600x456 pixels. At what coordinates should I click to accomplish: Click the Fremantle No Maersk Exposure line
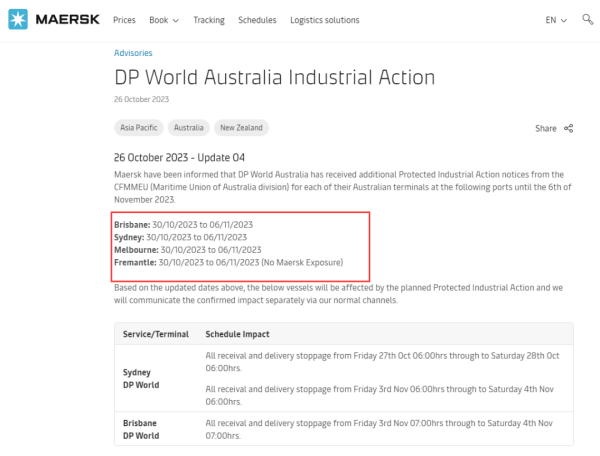(229, 262)
